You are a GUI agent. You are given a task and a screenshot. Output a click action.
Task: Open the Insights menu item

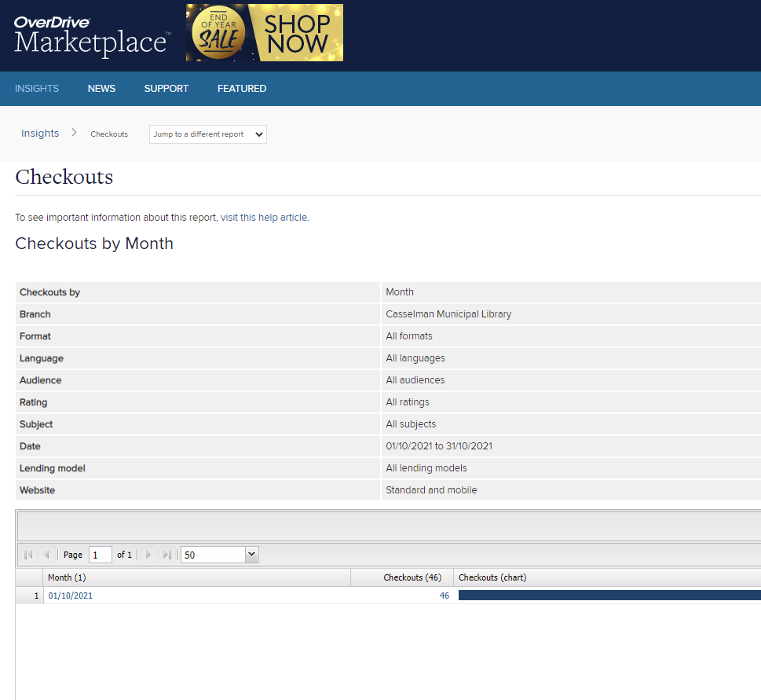click(x=37, y=89)
